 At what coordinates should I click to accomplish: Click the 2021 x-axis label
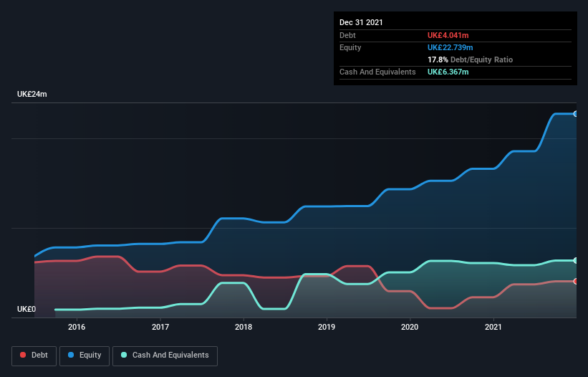click(x=493, y=327)
